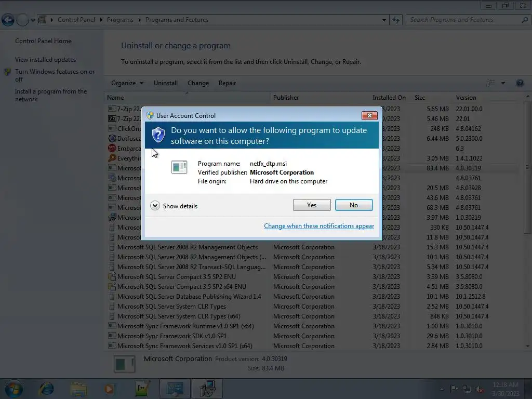Image resolution: width=532 pixels, height=399 pixels.
Task: Open Install a program from the network
Action: click(51, 96)
